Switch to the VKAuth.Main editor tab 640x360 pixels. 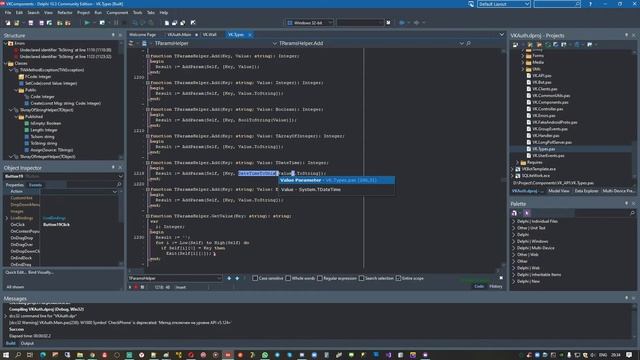(x=180, y=35)
